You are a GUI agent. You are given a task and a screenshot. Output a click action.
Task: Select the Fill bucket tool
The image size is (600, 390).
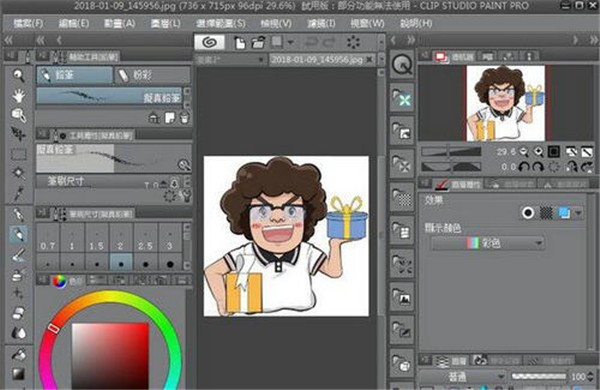(x=18, y=355)
